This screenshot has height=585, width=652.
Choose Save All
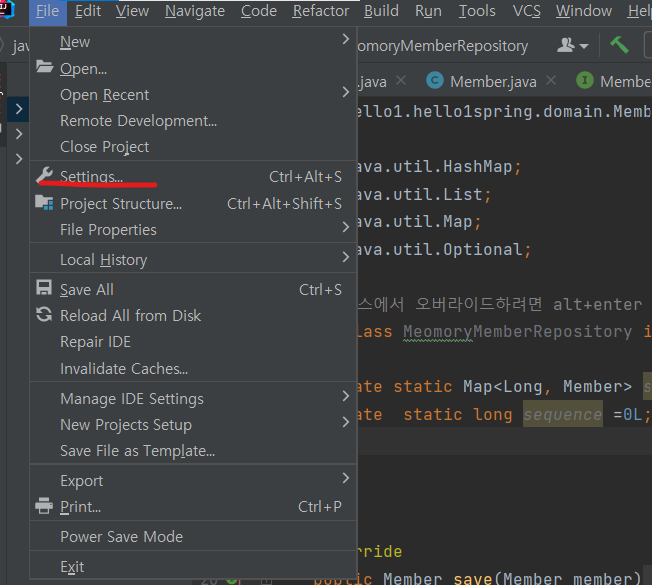(x=193, y=290)
